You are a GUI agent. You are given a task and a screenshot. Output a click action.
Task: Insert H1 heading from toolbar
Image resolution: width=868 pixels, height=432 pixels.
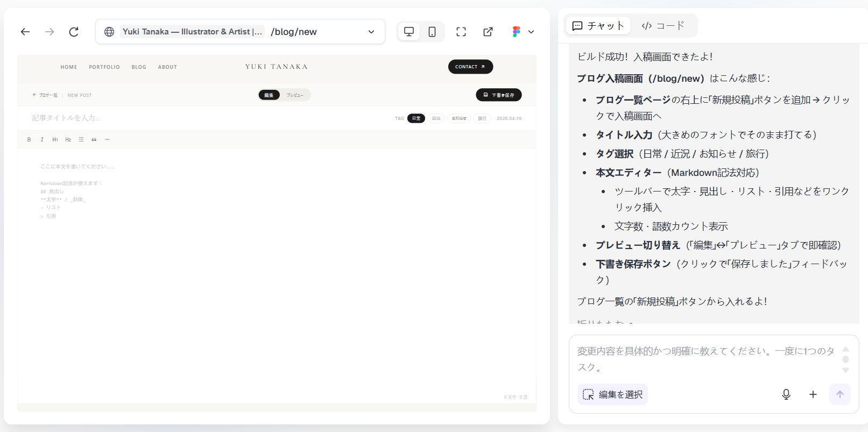pos(55,139)
